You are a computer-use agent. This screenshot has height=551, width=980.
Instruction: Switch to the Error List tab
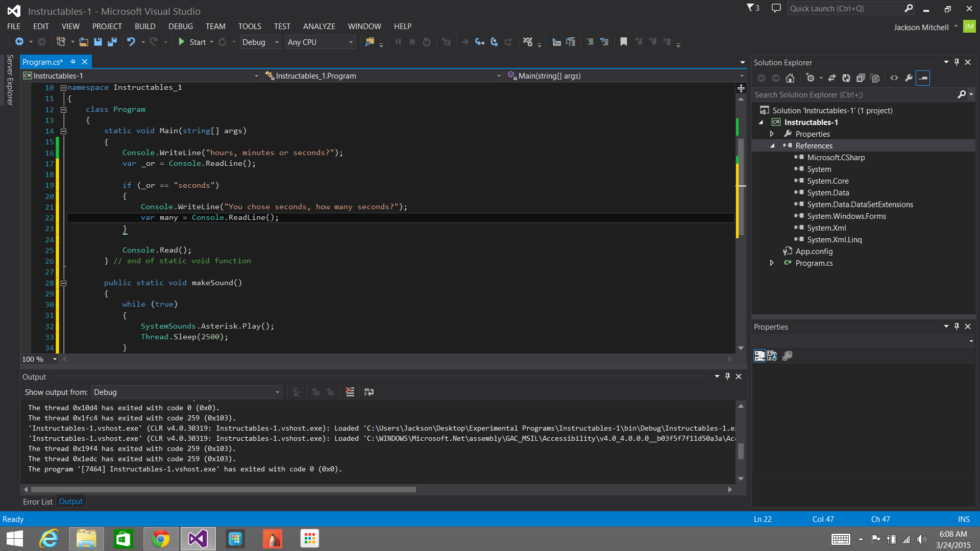click(38, 502)
